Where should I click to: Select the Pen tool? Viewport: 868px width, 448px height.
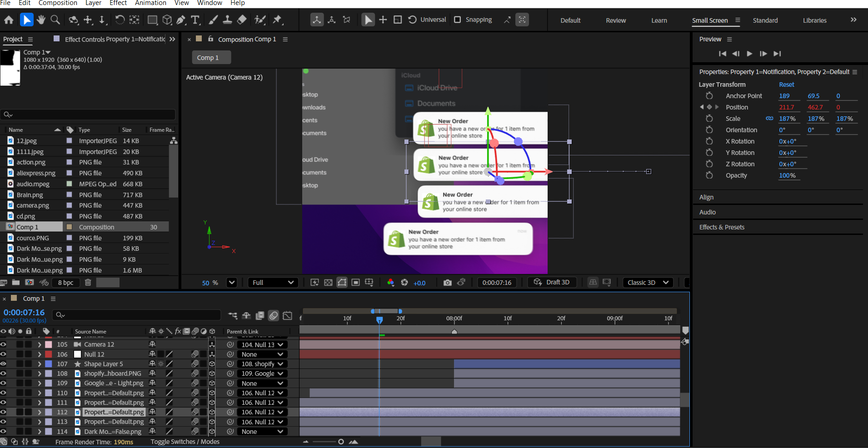181,20
